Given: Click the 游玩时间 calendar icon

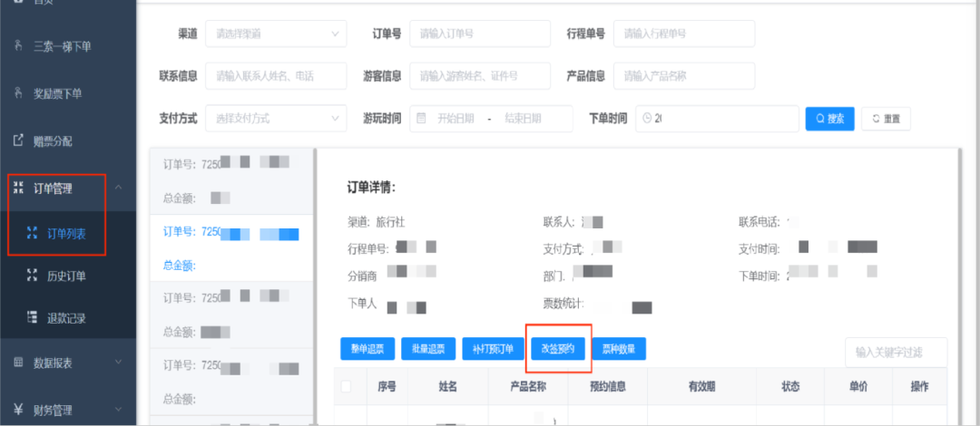Looking at the screenshot, I should 421,118.
